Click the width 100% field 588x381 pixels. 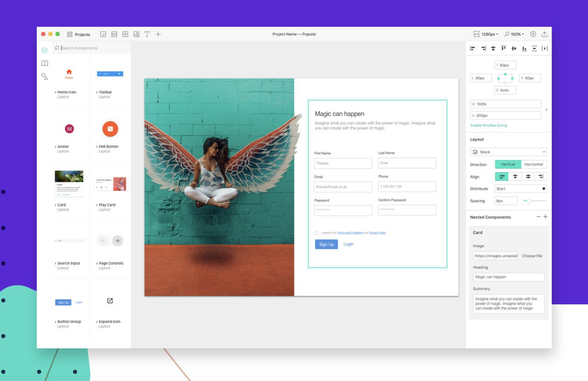click(506, 104)
